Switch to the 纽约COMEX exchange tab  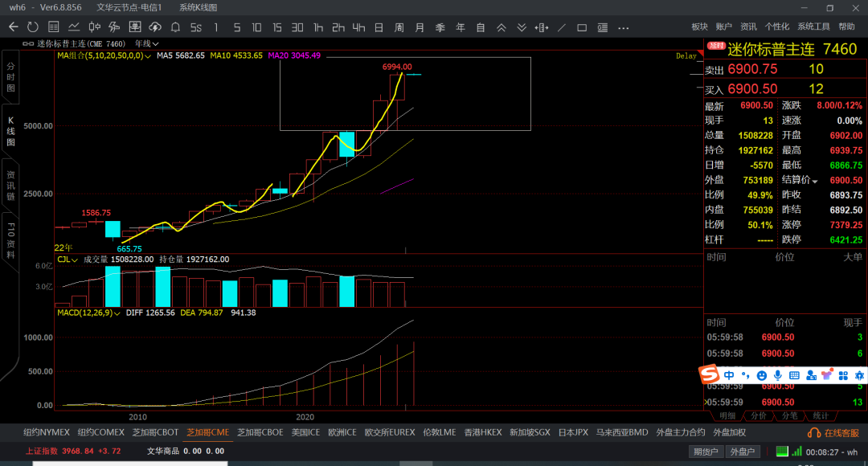101,432
